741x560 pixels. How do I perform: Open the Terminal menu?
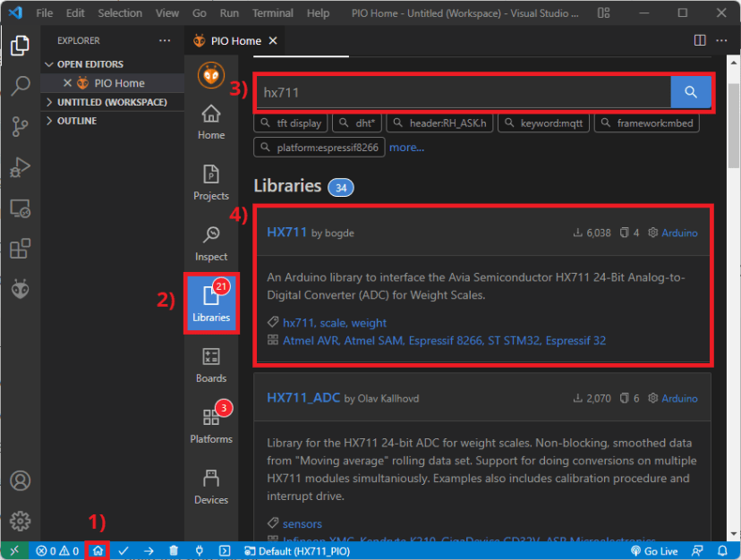(272, 13)
